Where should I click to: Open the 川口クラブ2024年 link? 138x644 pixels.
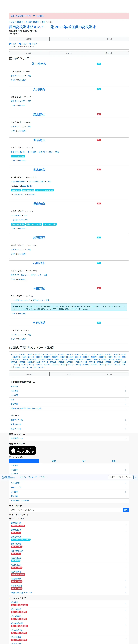click(21, 220)
